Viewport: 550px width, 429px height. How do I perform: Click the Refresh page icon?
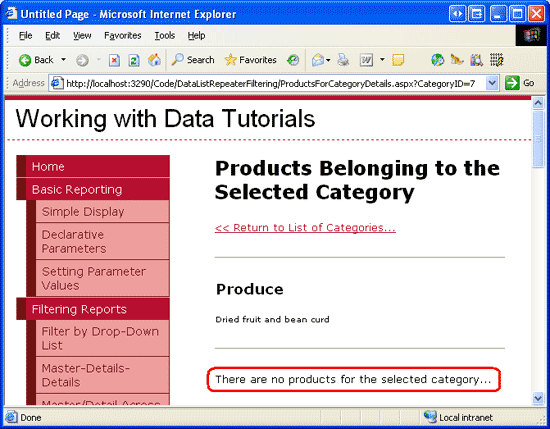[134, 60]
